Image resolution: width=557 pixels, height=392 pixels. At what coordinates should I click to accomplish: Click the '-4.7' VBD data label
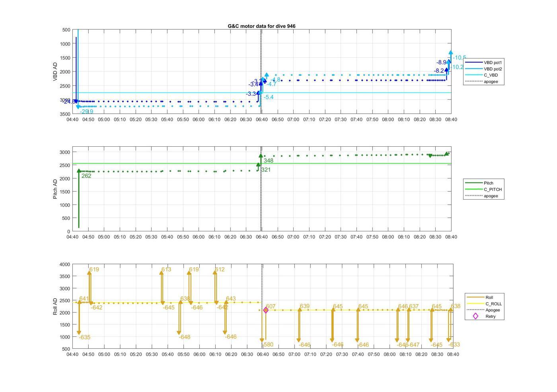click(271, 84)
